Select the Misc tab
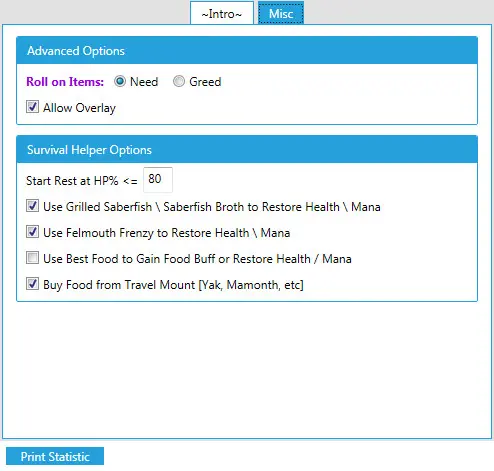 [281, 13]
